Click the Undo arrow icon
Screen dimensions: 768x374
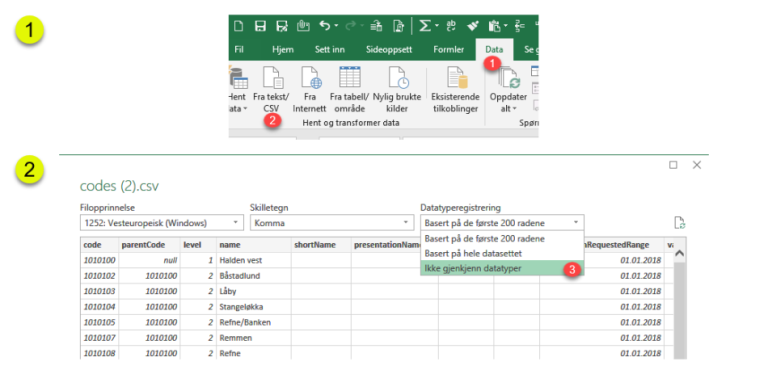coord(325,26)
